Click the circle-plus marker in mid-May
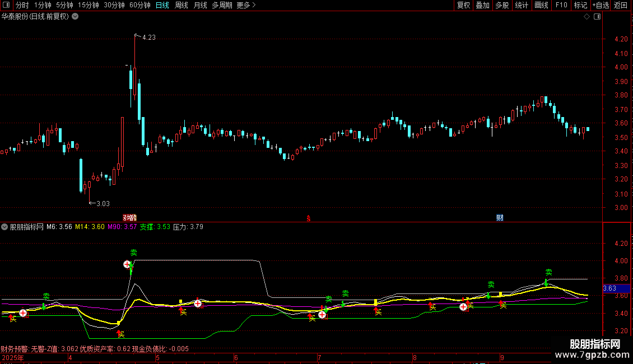 (197, 304)
